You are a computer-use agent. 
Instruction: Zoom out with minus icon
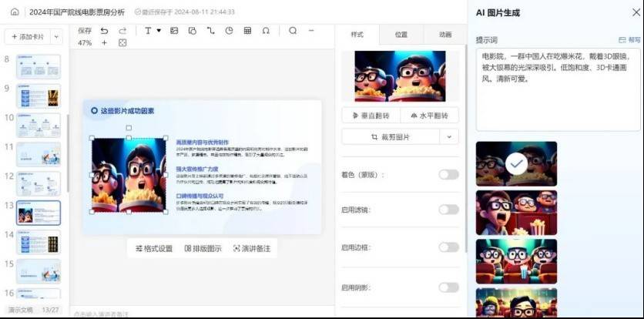click(x=311, y=31)
